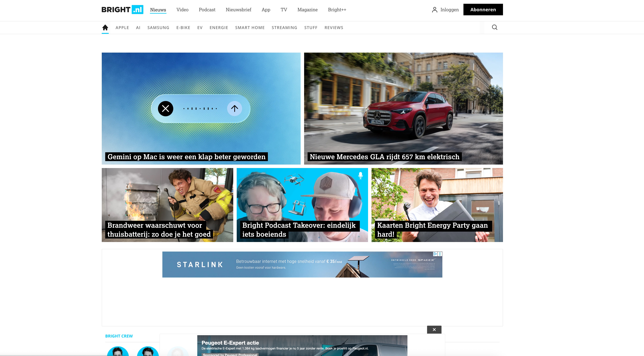
Task: Click the first Bright Crew avatar
Action: pyautogui.click(x=118, y=351)
